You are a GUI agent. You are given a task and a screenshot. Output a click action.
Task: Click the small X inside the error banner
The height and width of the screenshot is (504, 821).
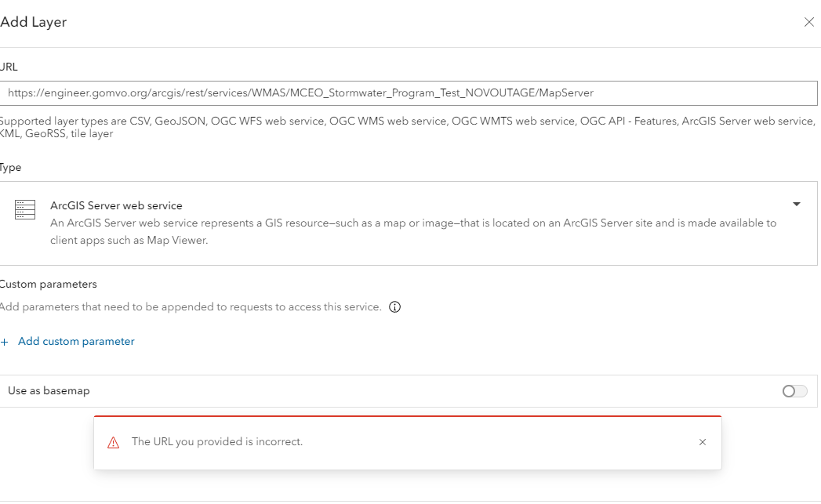[x=702, y=441]
